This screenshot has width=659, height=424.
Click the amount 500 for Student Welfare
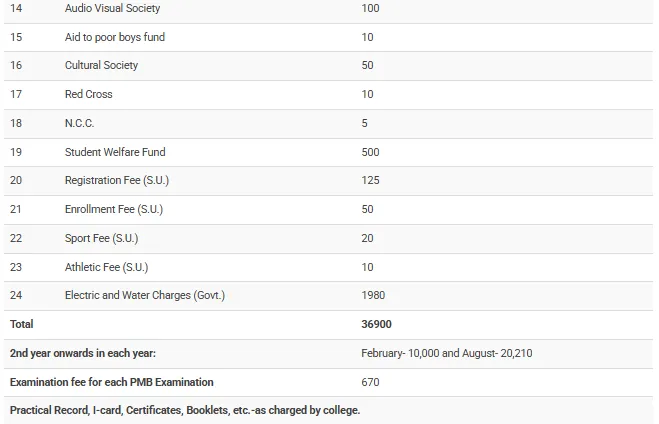click(x=370, y=152)
